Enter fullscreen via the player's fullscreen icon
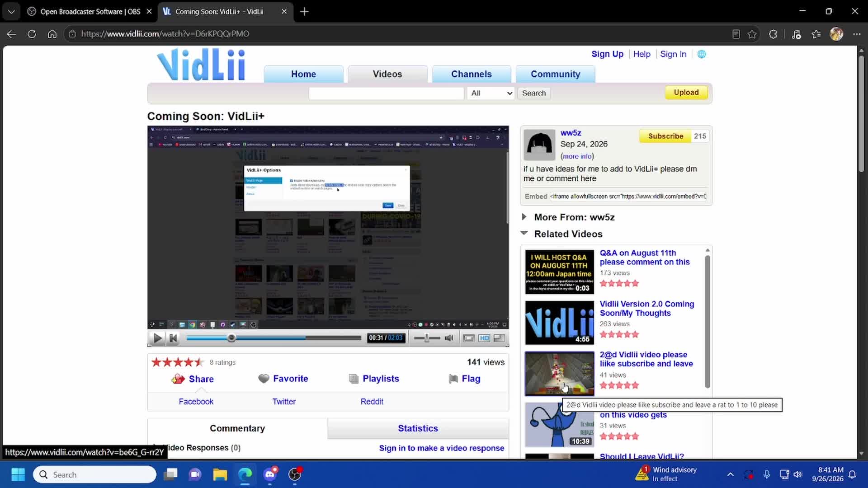868x488 pixels. pyautogui.click(x=500, y=338)
